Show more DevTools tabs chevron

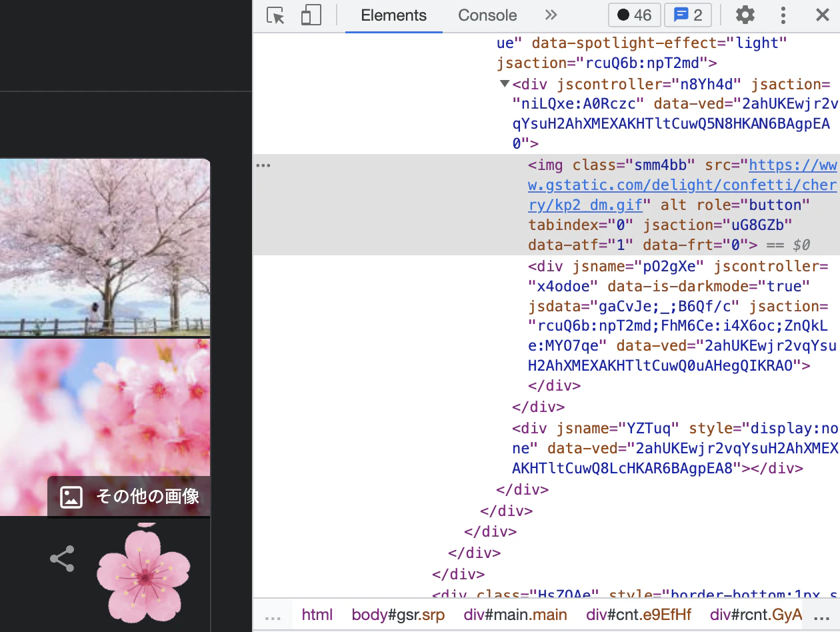pos(551,15)
